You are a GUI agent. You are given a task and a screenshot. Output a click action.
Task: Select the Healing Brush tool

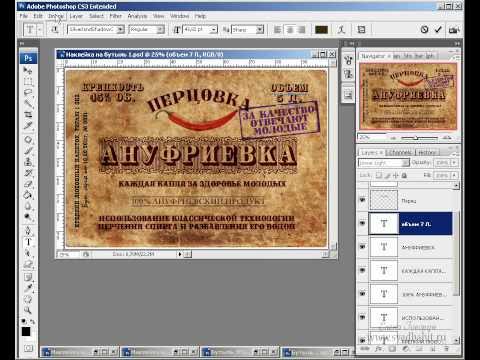point(28,140)
